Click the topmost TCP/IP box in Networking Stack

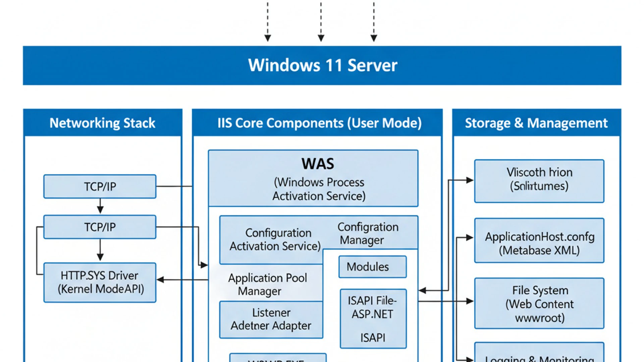click(x=100, y=186)
